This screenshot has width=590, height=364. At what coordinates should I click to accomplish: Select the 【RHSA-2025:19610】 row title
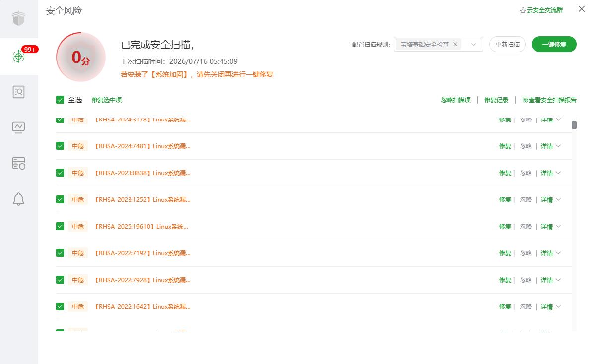141,226
